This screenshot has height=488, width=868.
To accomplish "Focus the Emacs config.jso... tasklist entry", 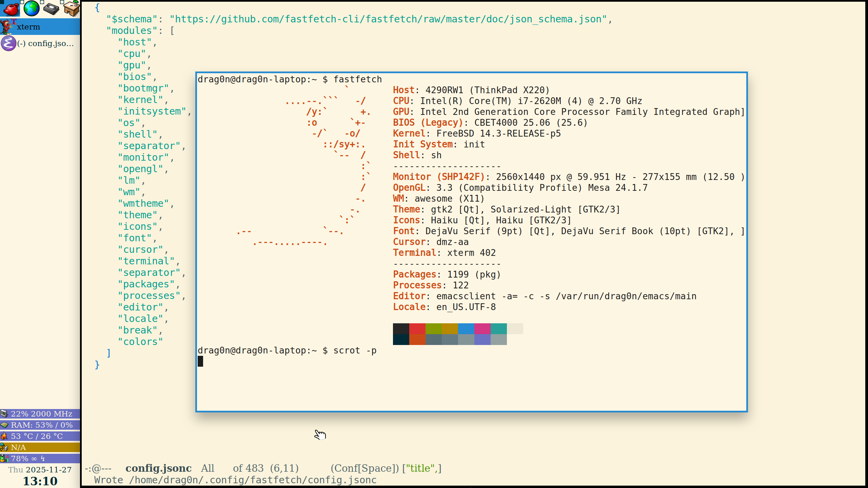I will 45,43.
